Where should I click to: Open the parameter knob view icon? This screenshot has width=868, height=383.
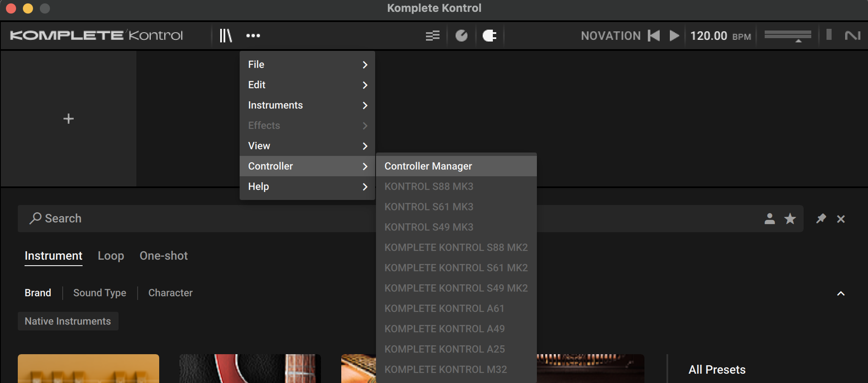coord(462,36)
